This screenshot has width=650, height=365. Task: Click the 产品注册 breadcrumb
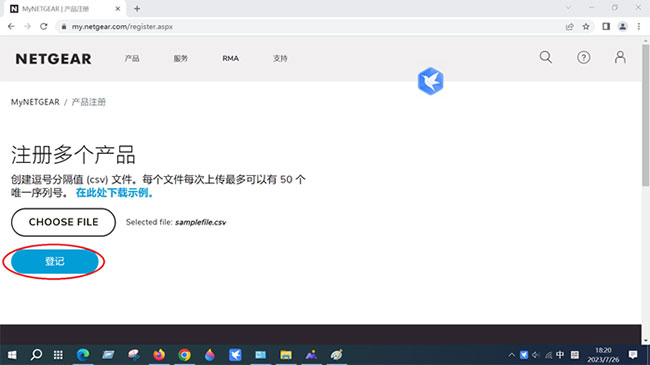89,102
